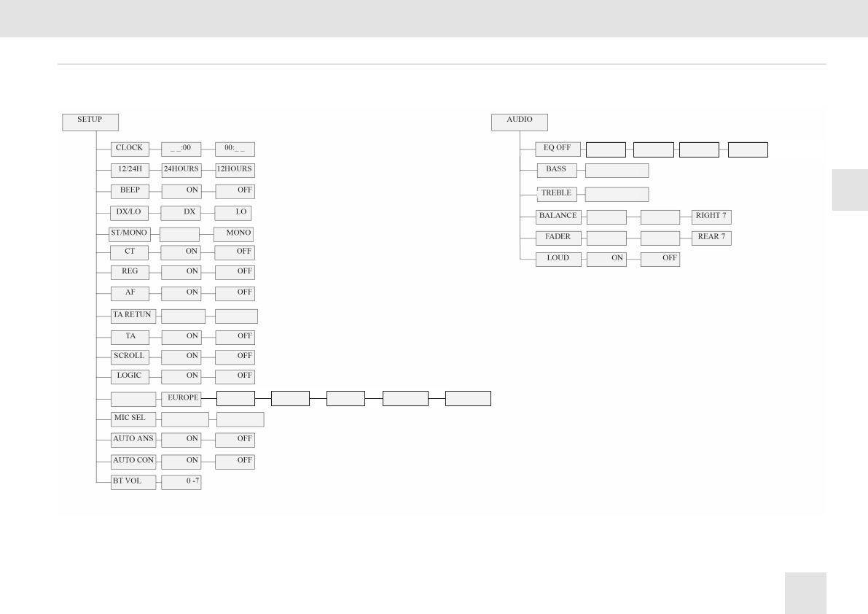The height and width of the screenshot is (614, 868).
Task: Click the "_ _:00" hour setting box
Action: 181,149
